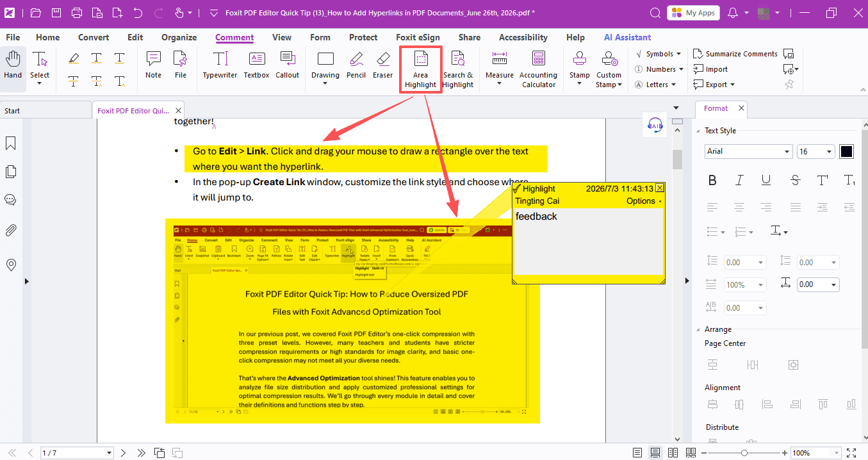The image size is (868, 460).
Task: Toggle Subscript in Format panel
Action: pos(849,180)
